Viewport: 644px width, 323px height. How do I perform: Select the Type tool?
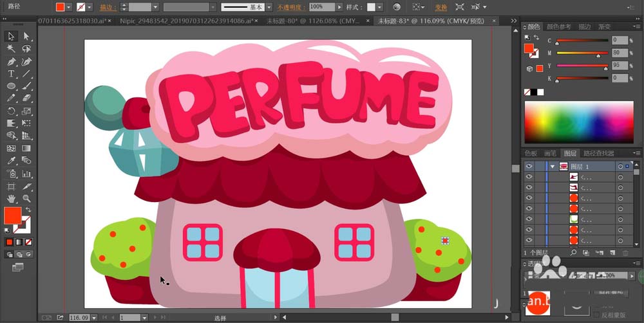pos(11,74)
